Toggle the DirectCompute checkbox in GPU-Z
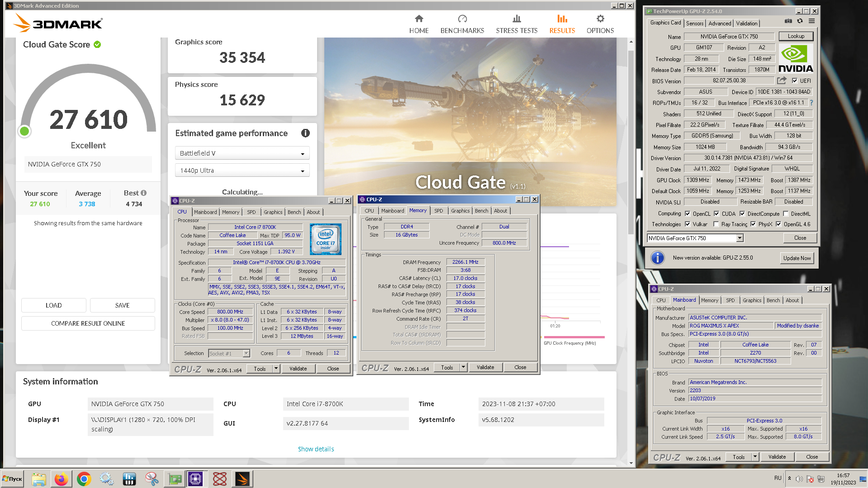The width and height of the screenshot is (868, 488). (742, 213)
